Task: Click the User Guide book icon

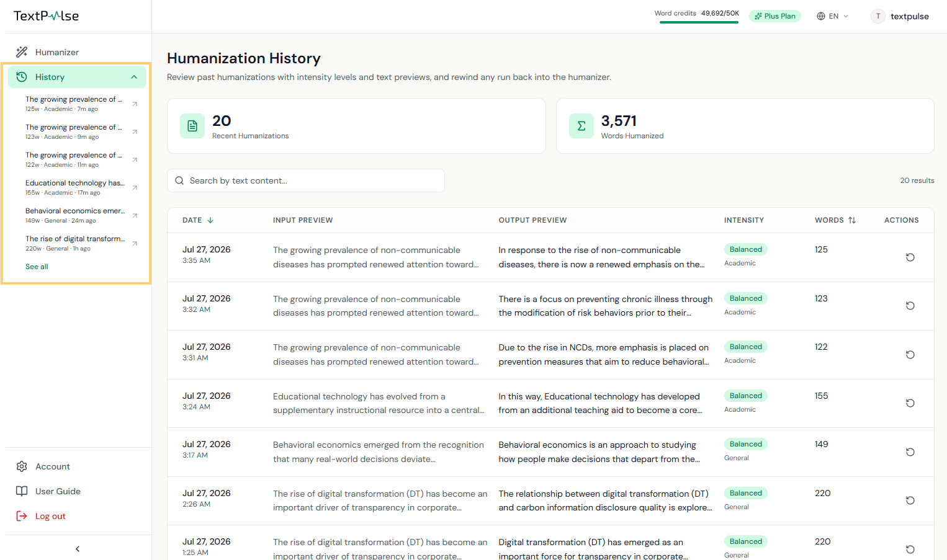Action: 22,491
